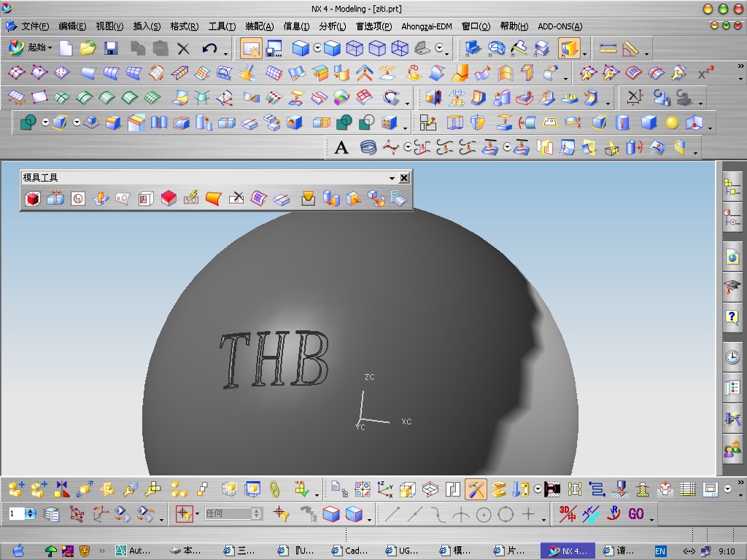The height and width of the screenshot is (560, 747).
Task: Open the training graduation cap sidebar icon
Action: point(732,287)
